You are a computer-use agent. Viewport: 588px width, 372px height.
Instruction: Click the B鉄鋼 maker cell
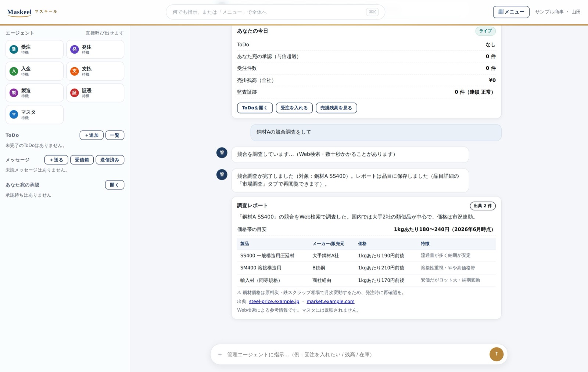(319, 268)
